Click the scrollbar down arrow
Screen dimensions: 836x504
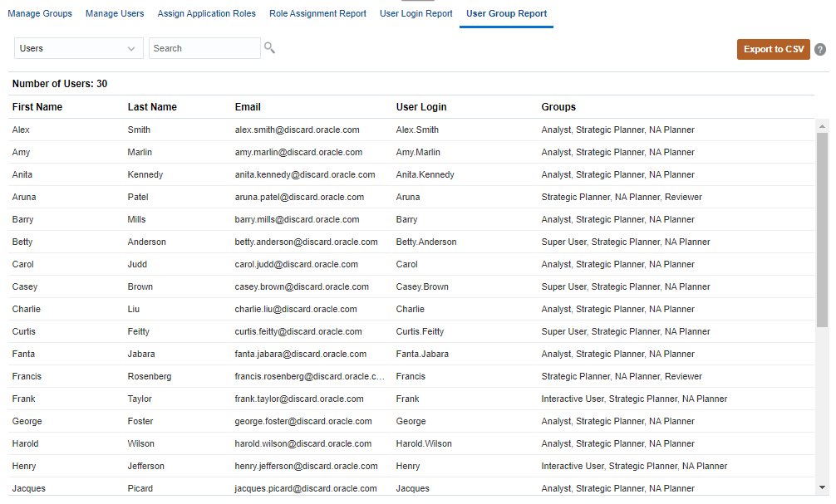click(823, 489)
